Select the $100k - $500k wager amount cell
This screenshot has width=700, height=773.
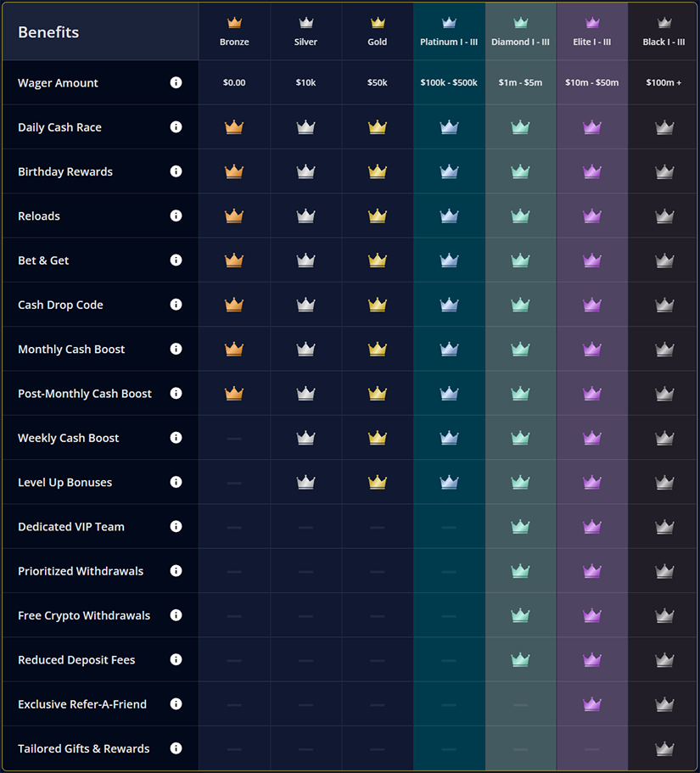[449, 82]
